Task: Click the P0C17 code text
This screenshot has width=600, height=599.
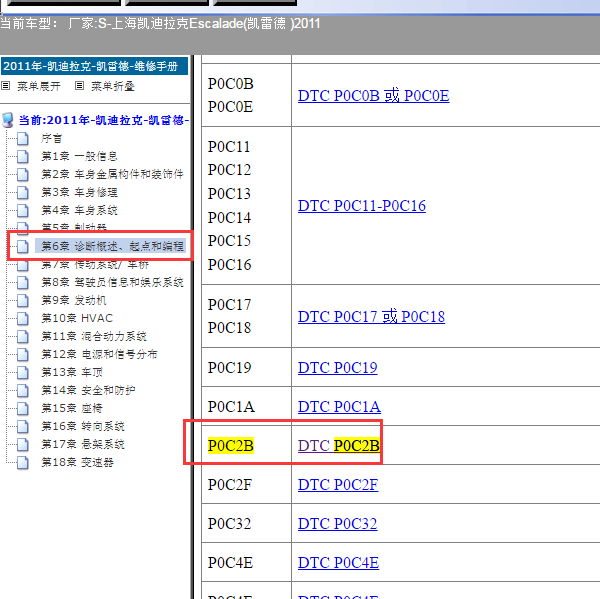Action: point(229,305)
